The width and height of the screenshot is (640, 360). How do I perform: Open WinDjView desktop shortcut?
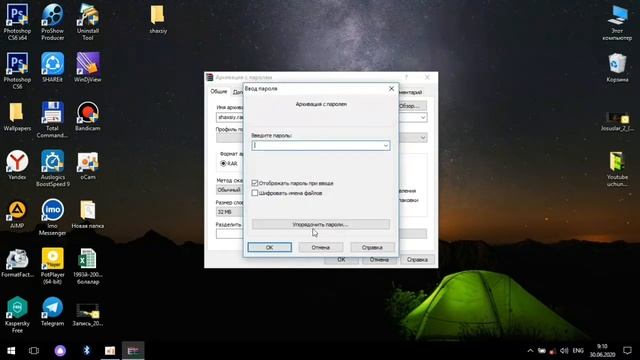click(88, 67)
